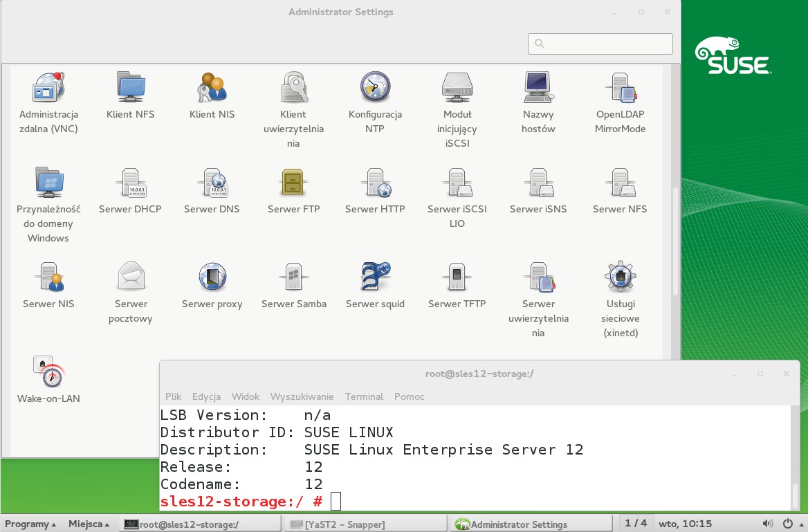Switch to root@sles12-storage taskbar window

(201, 524)
